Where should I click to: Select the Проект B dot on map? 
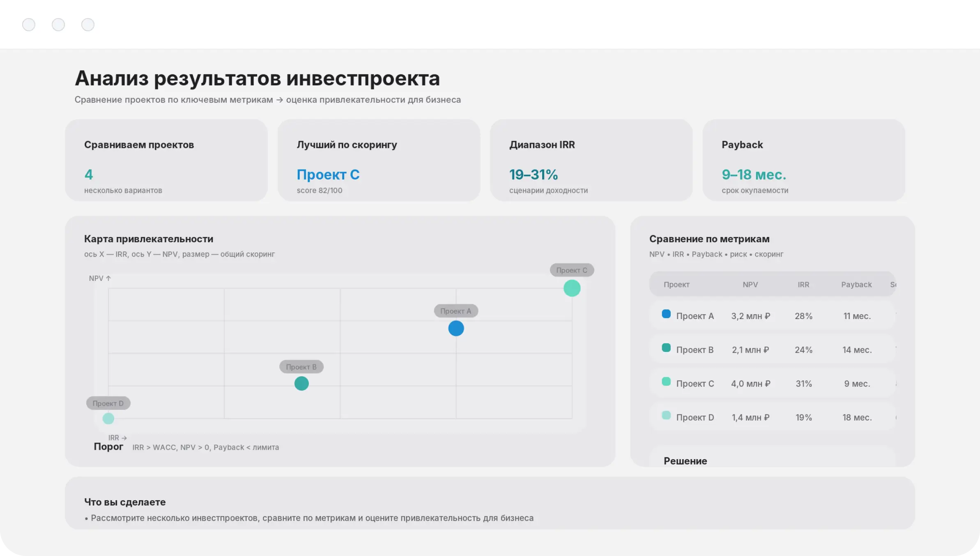click(301, 384)
